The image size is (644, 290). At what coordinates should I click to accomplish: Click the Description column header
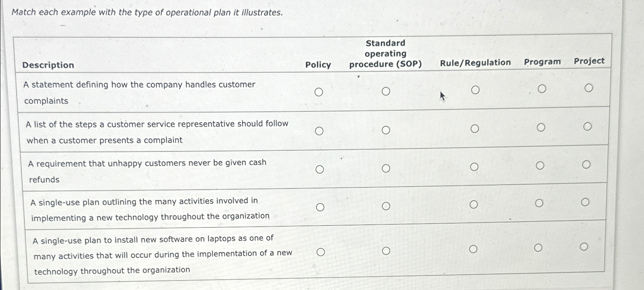point(49,65)
